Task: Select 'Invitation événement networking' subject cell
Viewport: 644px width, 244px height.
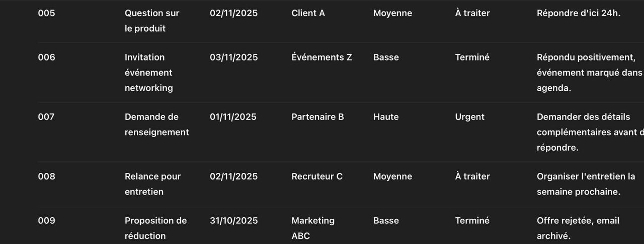Action: (148, 73)
